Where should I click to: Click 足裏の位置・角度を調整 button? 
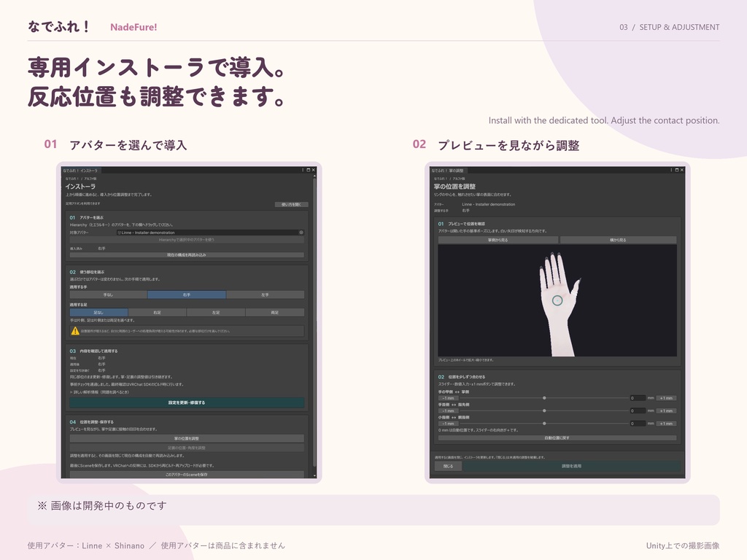187,448
